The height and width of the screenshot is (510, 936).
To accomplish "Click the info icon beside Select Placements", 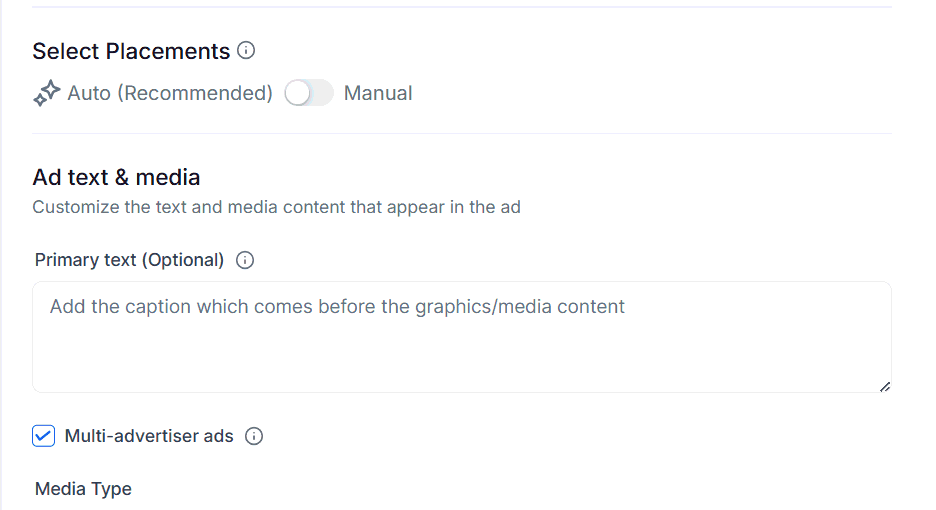I will click(246, 51).
